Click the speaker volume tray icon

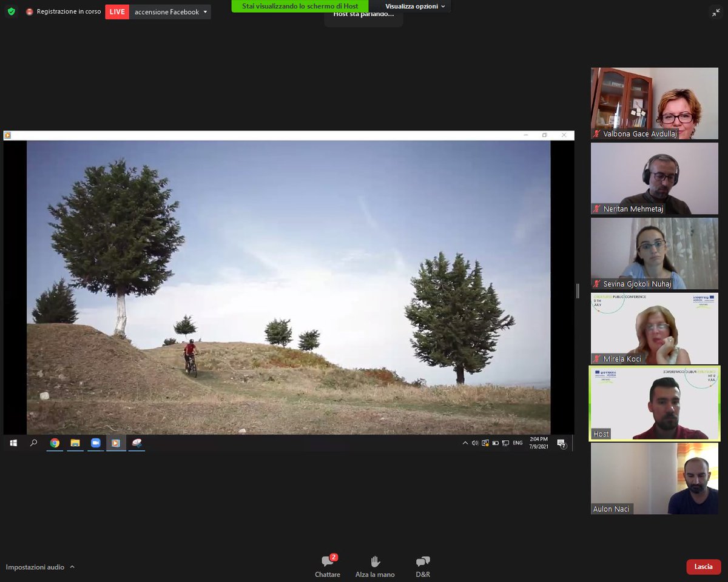coord(475,443)
